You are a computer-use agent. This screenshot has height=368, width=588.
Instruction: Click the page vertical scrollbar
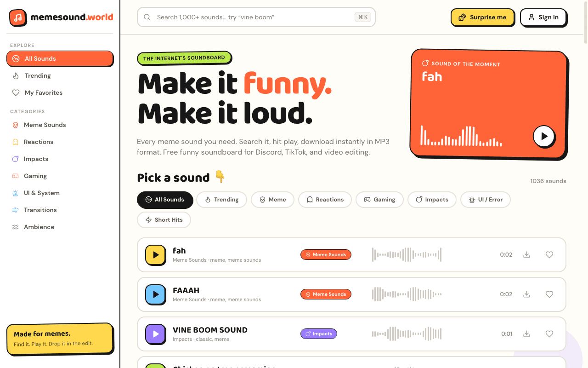click(585, 23)
